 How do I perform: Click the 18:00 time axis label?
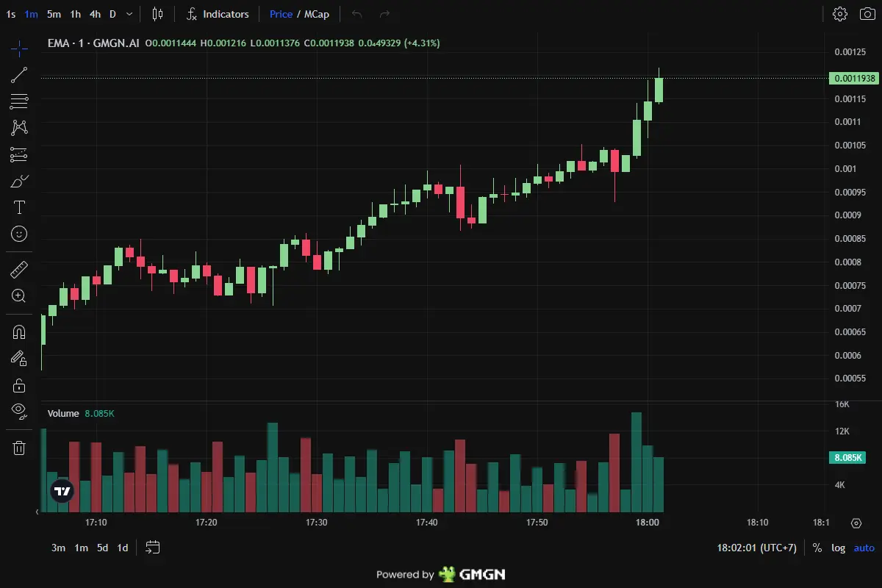[647, 523]
